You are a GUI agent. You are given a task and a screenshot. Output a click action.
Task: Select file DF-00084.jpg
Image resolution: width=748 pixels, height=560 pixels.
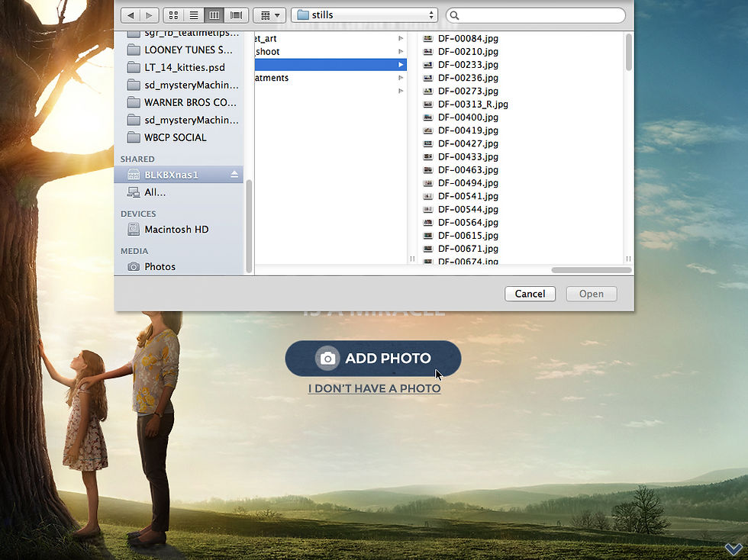[467, 39]
